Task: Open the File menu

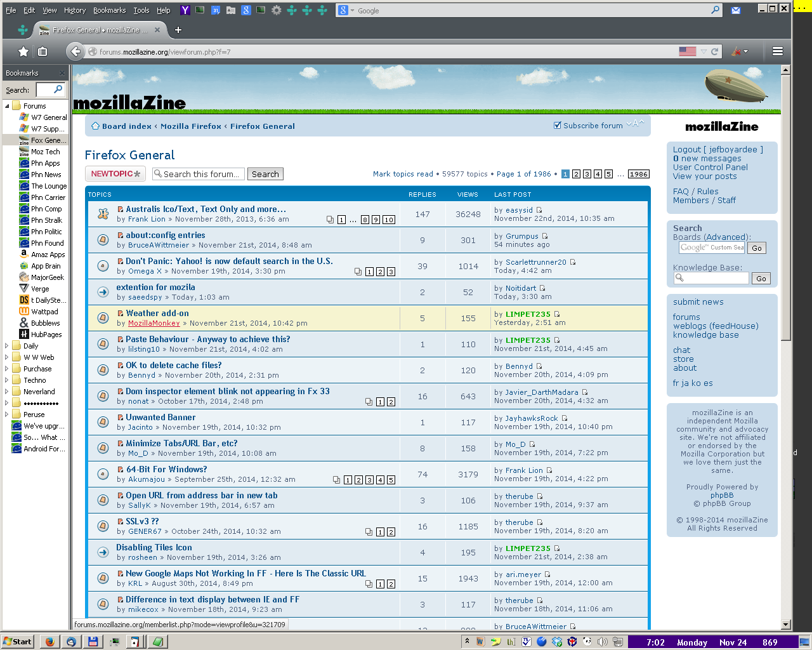Action: pyautogui.click(x=11, y=10)
